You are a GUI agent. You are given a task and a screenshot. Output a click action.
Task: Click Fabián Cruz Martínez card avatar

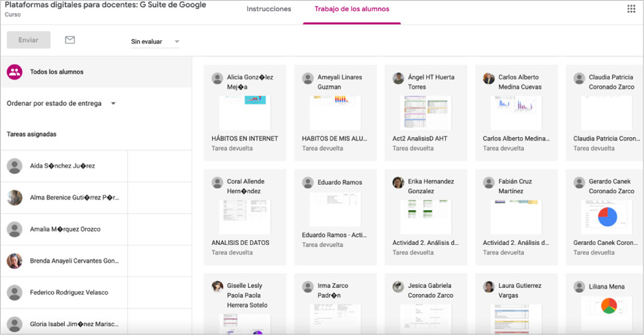[489, 182]
